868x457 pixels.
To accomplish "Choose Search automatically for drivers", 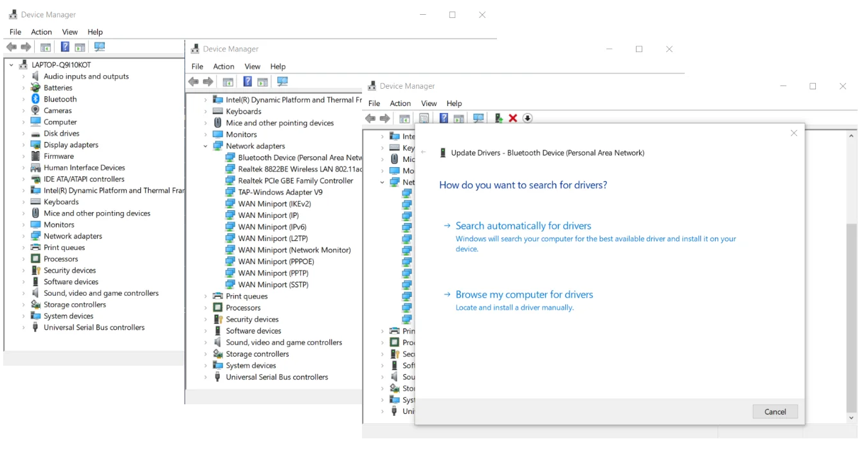I will pos(523,226).
